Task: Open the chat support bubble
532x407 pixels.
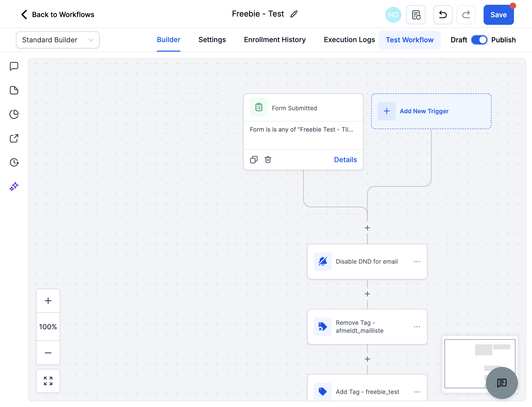Action: pos(502,383)
